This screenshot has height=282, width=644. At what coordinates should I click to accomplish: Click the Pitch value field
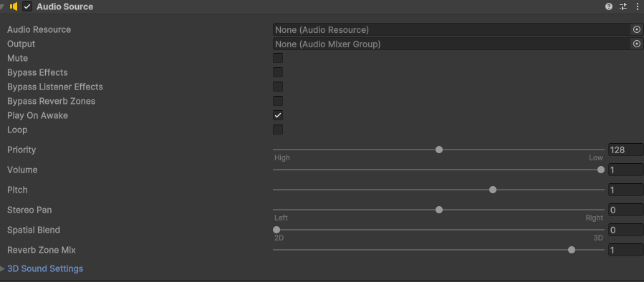point(625,190)
